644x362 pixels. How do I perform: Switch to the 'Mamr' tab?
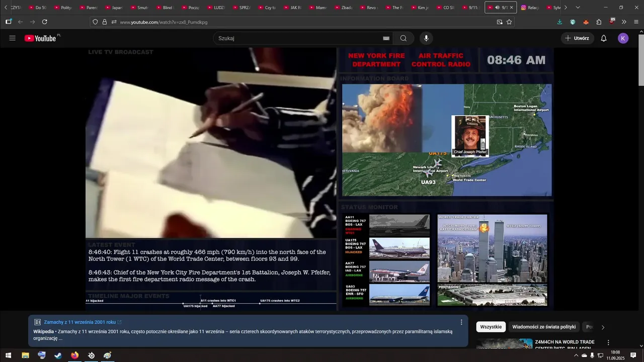[318, 8]
